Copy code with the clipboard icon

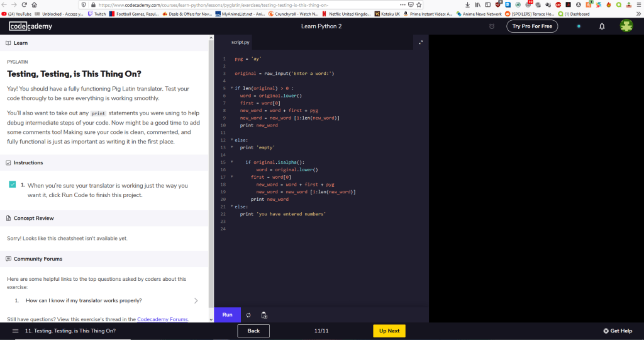264,315
